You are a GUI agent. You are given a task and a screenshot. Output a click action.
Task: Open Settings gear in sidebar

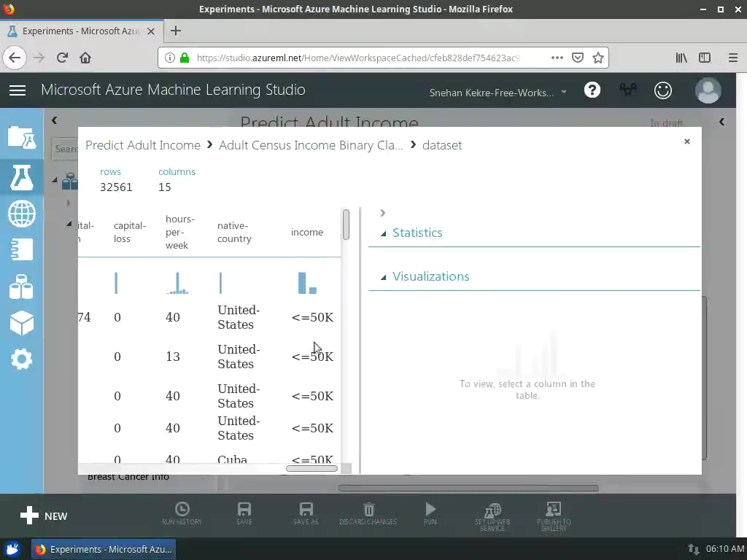tap(21, 359)
